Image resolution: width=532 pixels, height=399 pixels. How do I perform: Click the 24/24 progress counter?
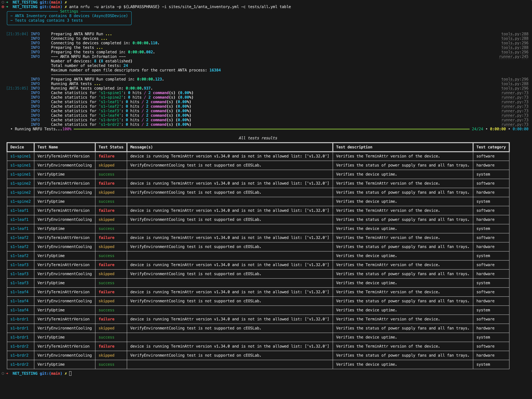pos(477,129)
